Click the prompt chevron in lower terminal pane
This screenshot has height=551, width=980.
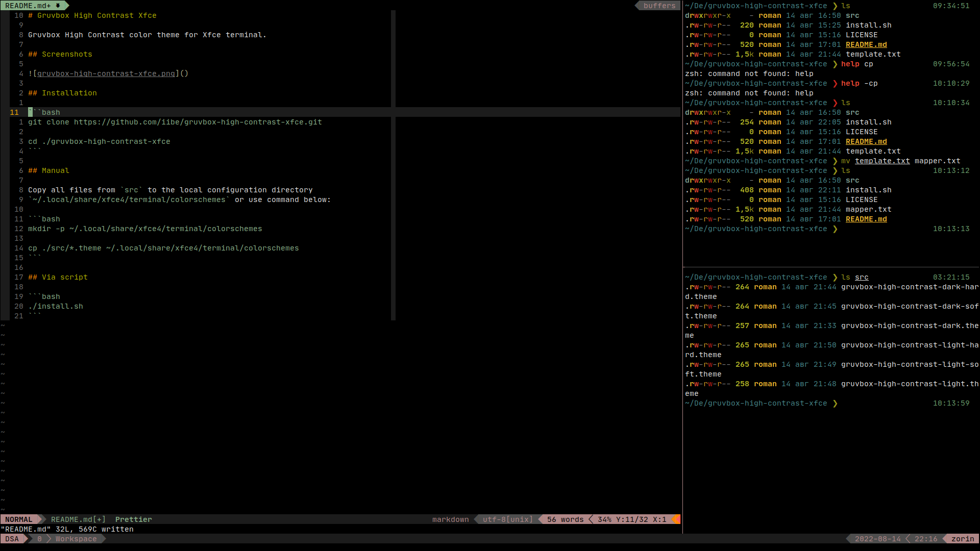point(835,404)
